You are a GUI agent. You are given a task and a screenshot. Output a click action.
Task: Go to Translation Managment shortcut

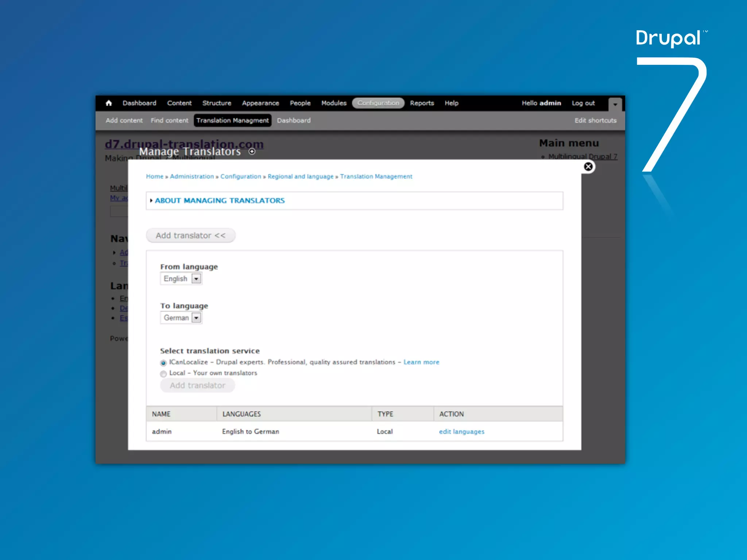232,120
